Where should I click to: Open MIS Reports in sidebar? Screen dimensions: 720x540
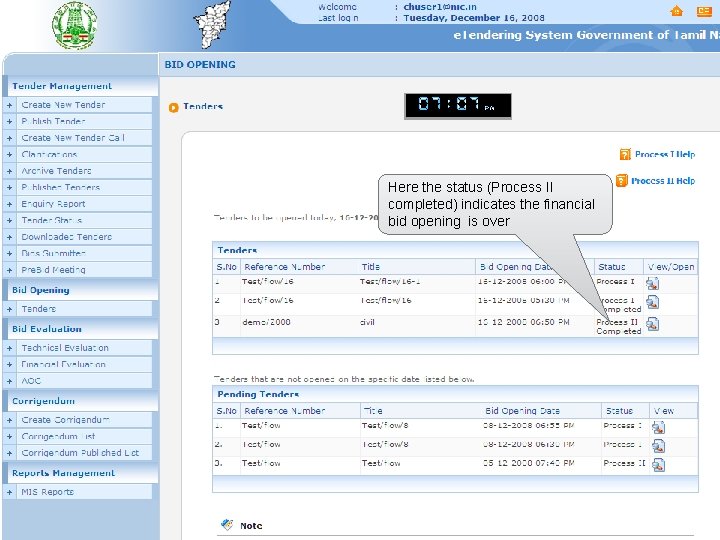47,492
